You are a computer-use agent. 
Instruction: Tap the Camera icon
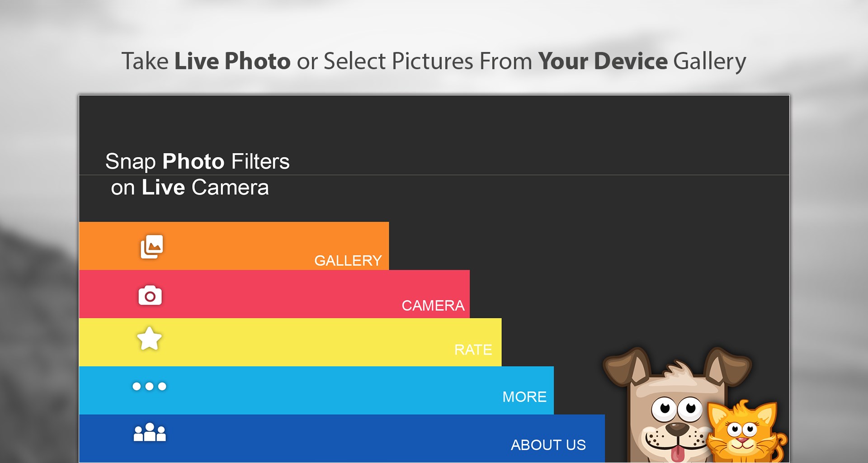coord(150,295)
